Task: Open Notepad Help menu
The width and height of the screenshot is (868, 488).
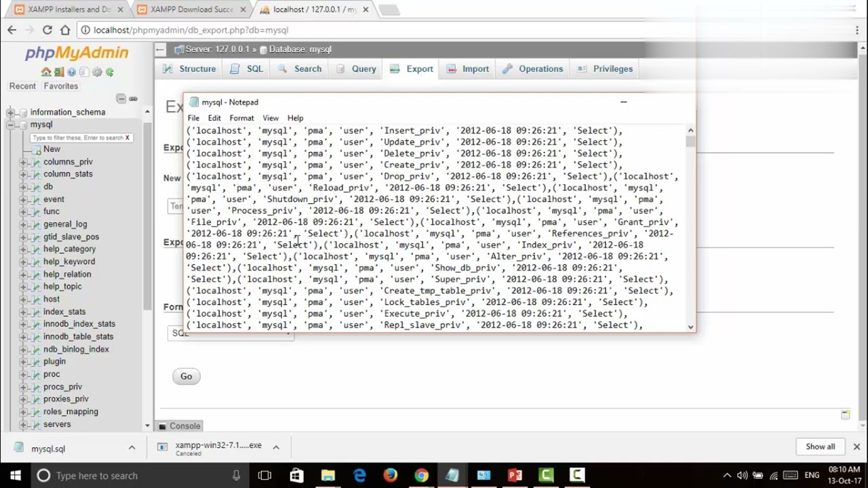Action: (295, 118)
